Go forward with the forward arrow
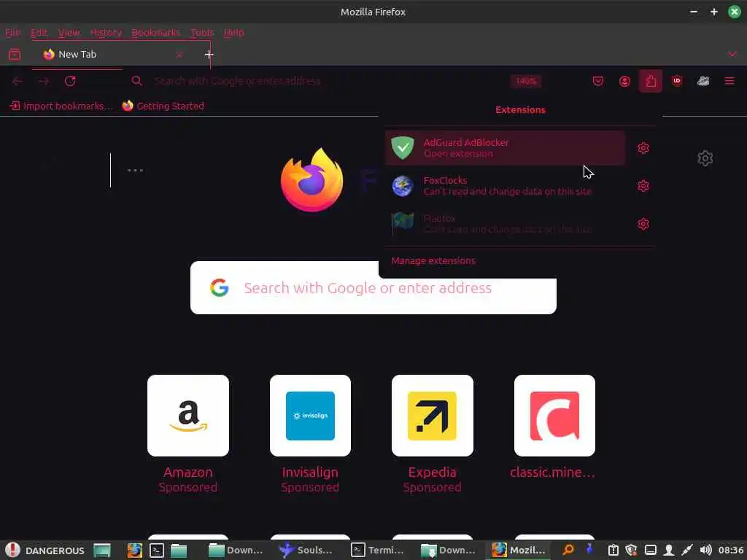 coord(44,81)
